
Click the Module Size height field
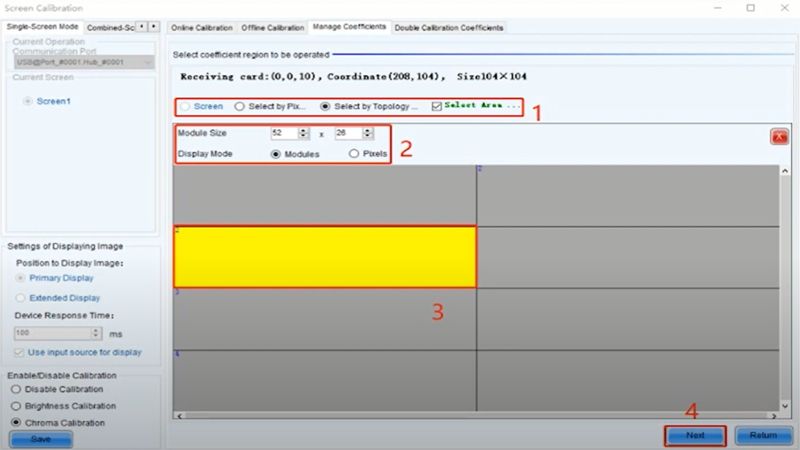pos(348,133)
